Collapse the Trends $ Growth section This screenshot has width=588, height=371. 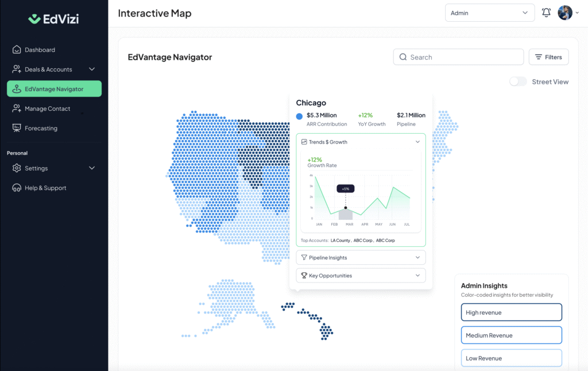click(x=417, y=142)
